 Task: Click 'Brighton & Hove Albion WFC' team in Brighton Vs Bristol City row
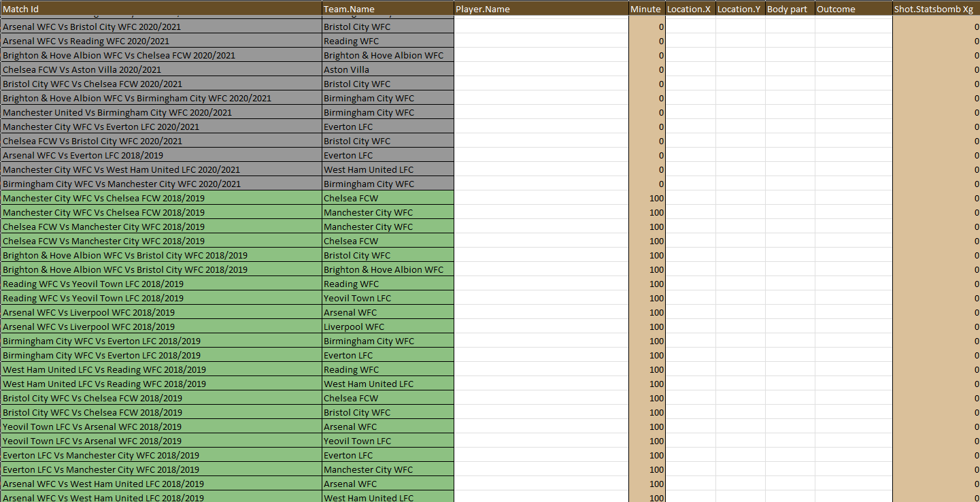tap(388, 269)
